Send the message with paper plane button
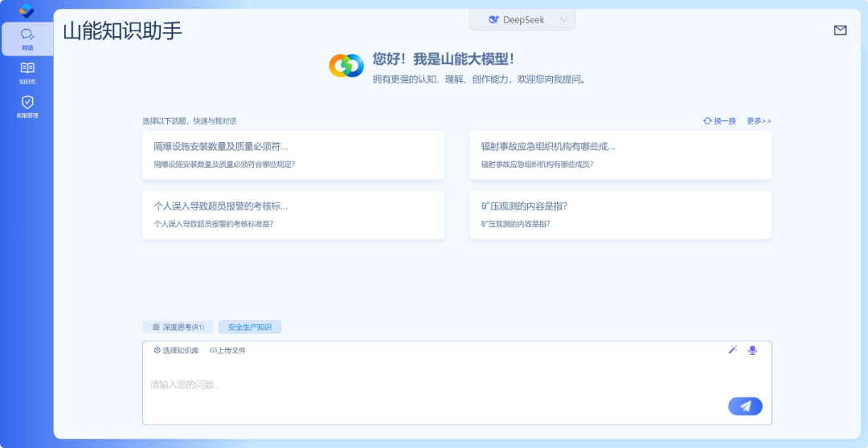This screenshot has width=868, height=448. tap(745, 406)
